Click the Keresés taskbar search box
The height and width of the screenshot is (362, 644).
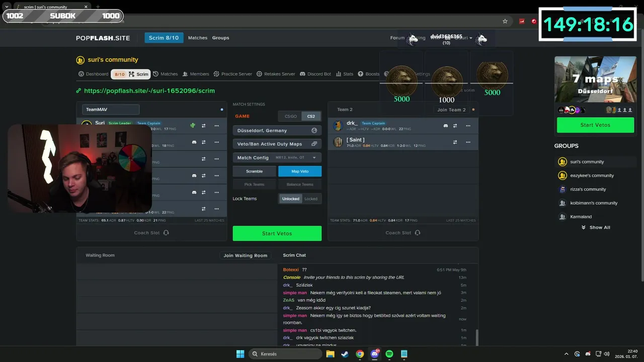tap(286, 354)
